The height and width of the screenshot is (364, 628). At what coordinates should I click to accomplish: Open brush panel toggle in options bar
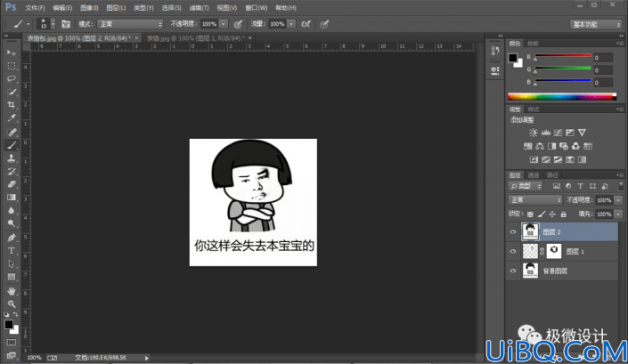(66, 24)
